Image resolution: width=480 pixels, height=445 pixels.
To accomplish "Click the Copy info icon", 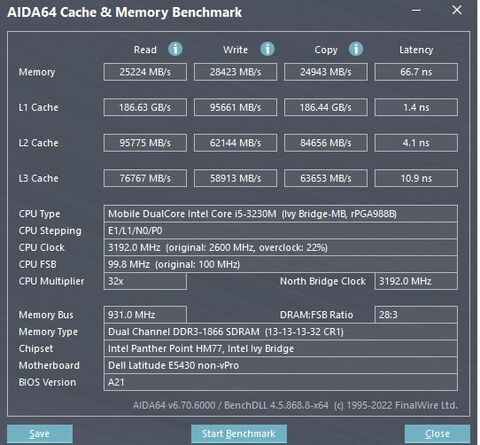I will pos(356,49).
